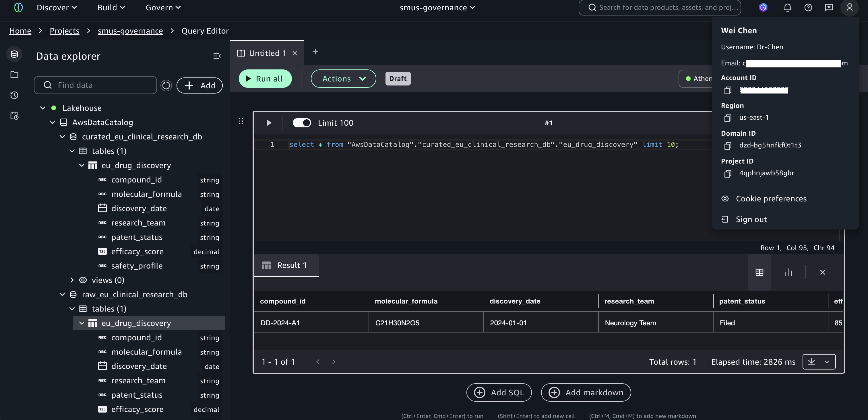The image size is (868, 420).
Task: Open download format options arrow
Action: click(x=827, y=362)
